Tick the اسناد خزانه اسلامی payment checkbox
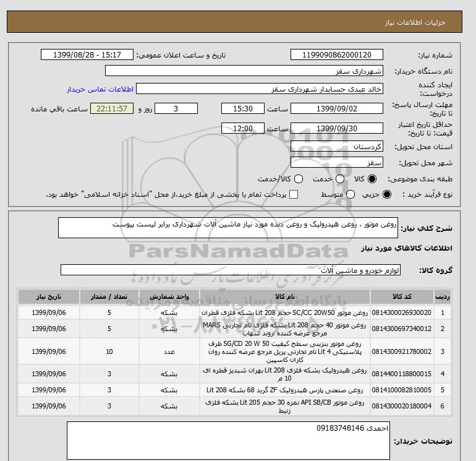Screen dimensions: 476x461 [x=294, y=194]
